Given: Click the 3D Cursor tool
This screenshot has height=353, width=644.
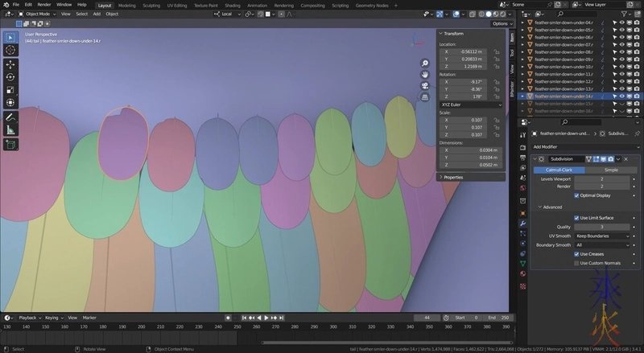Looking at the screenshot, I should [10, 50].
